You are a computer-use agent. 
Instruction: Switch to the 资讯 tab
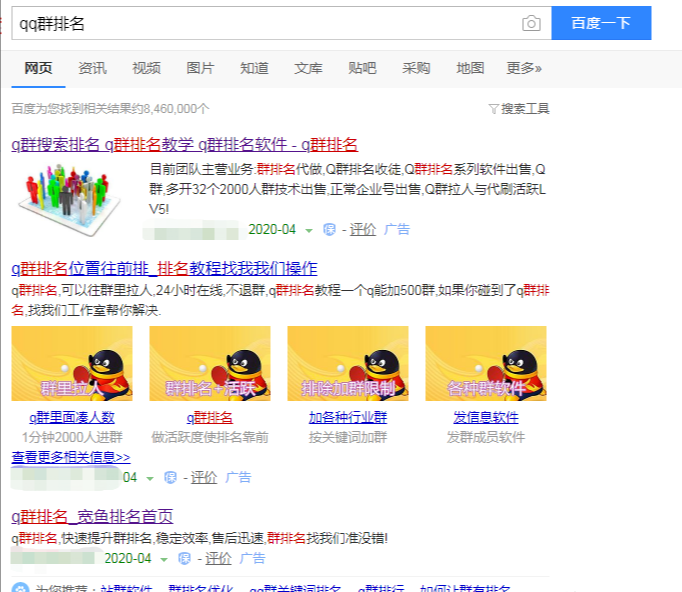click(92, 68)
